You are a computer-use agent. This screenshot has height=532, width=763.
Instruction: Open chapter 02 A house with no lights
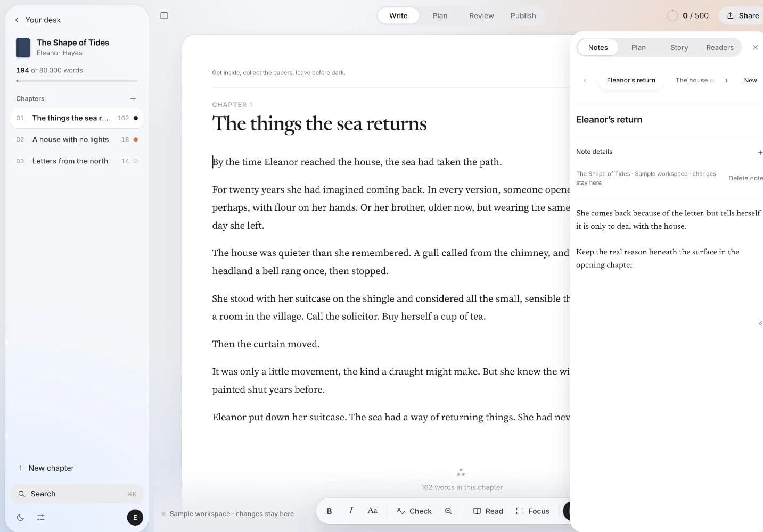pyautogui.click(x=77, y=139)
